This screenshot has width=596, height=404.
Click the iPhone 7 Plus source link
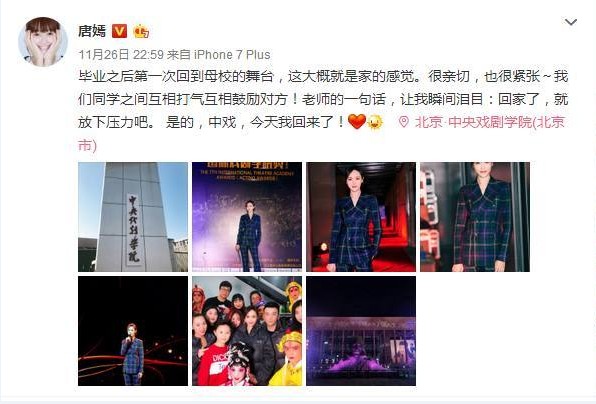232,55
